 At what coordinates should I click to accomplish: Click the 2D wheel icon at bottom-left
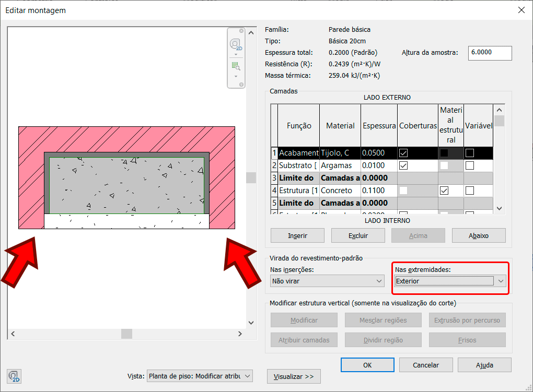14,376
